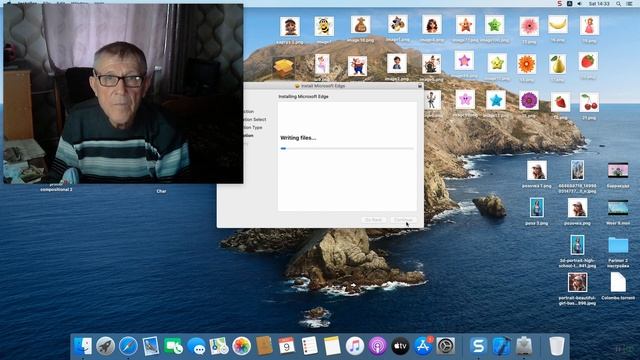
Task: Select the purple flower image on the desktop
Action: tap(529, 100)
